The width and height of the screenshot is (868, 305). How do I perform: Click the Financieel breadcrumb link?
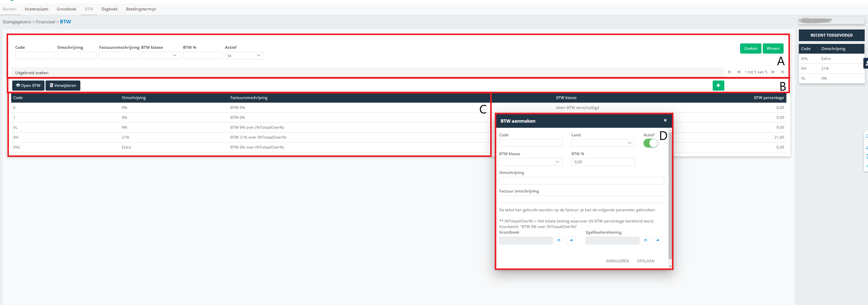(45, 22)
